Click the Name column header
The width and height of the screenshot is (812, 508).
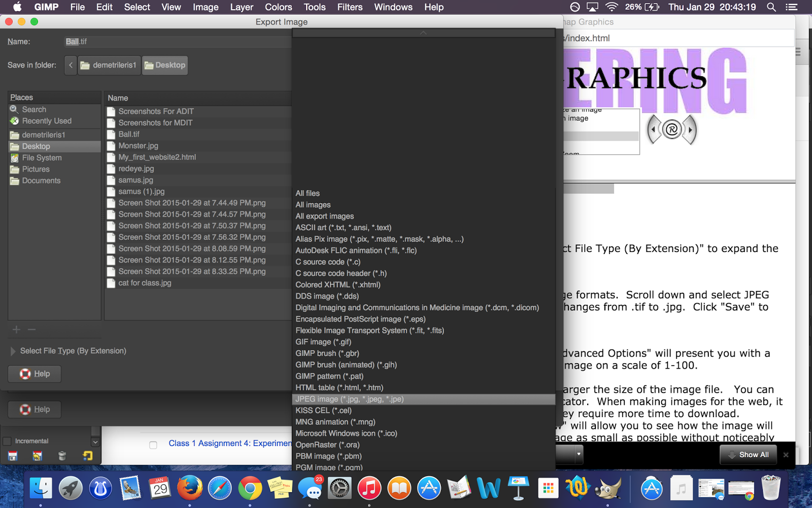click(x=198, y=98)
